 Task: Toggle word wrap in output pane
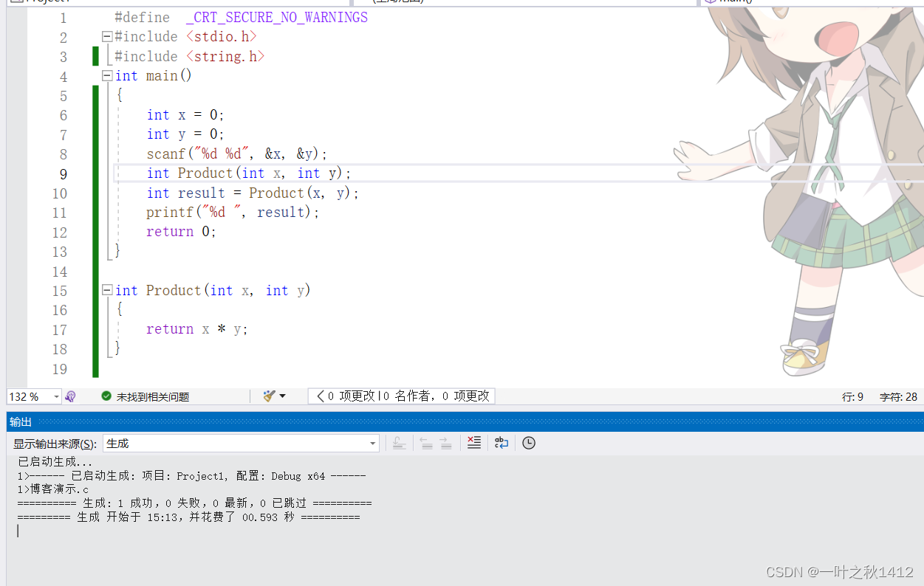pos(502,443)
